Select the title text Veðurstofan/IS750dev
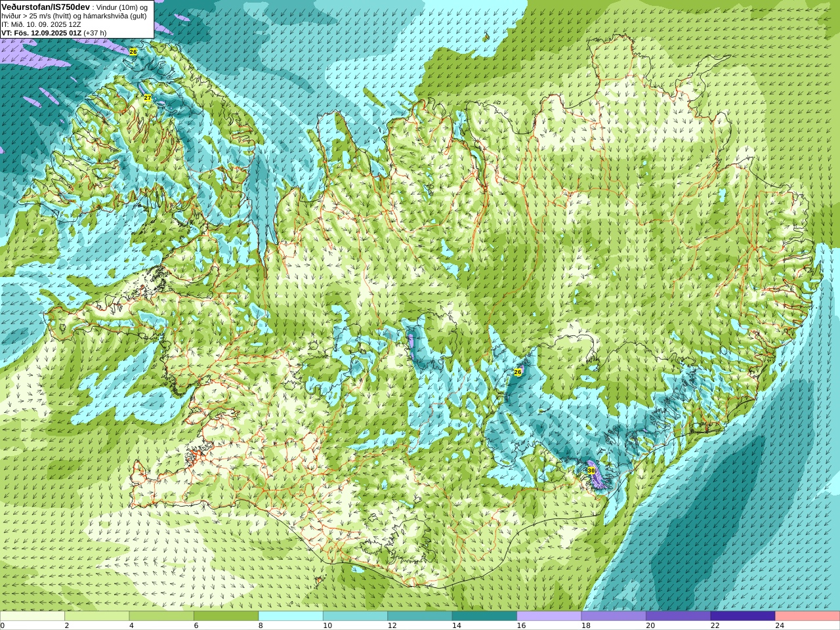 46,7
